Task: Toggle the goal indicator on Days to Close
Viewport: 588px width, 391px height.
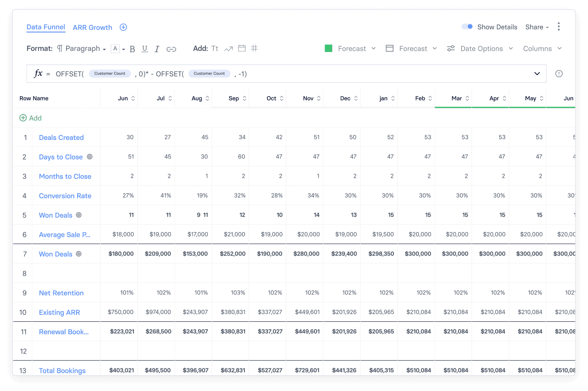Action: 90,157
